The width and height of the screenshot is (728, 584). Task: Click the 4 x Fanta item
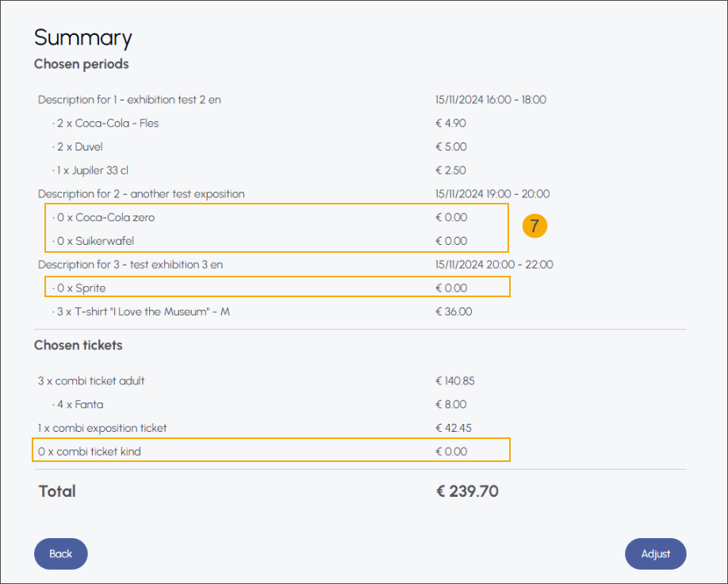click(78, 405)
